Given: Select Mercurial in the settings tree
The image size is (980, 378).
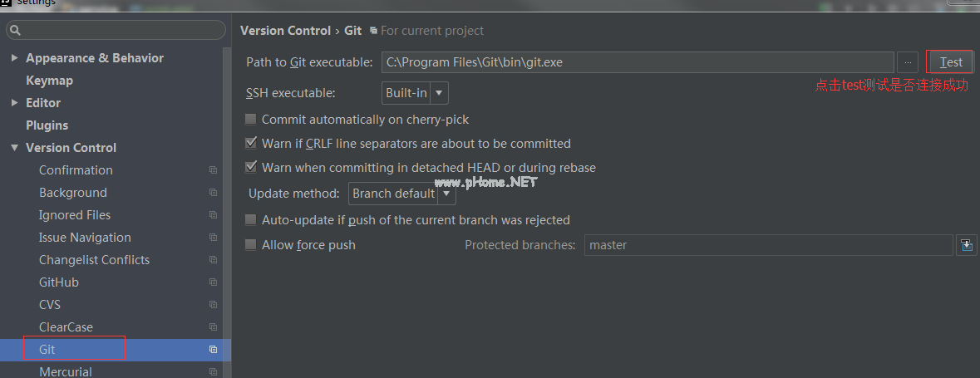Looking at the screenshot, I should pyautogui.click(x=66, y=371).
